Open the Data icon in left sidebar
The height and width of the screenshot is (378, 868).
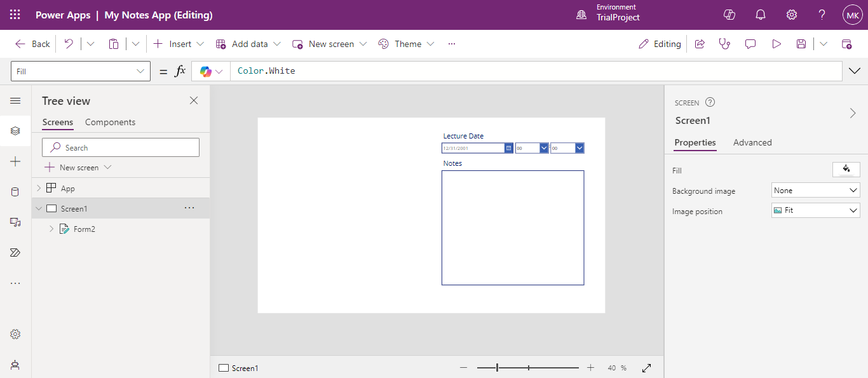15,192
